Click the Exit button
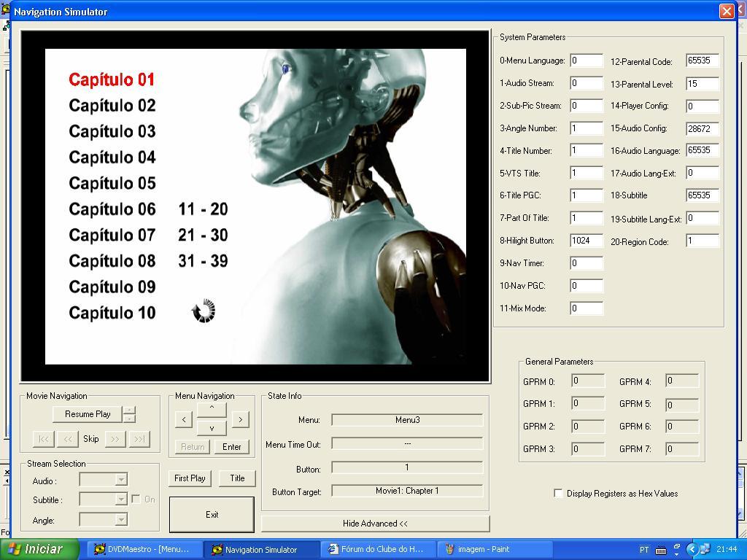The height and width of the screenshot is (560, 747). pyautogui.click(x=212, y=515)
